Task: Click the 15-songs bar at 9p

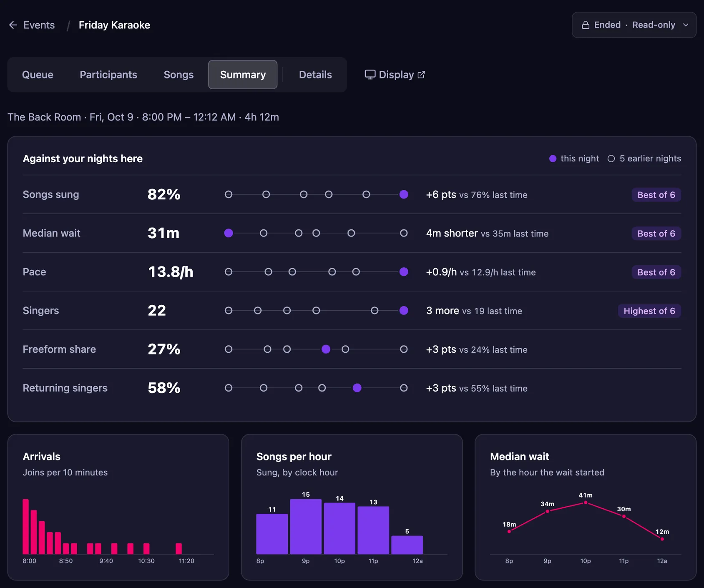Action: [306, 526]
